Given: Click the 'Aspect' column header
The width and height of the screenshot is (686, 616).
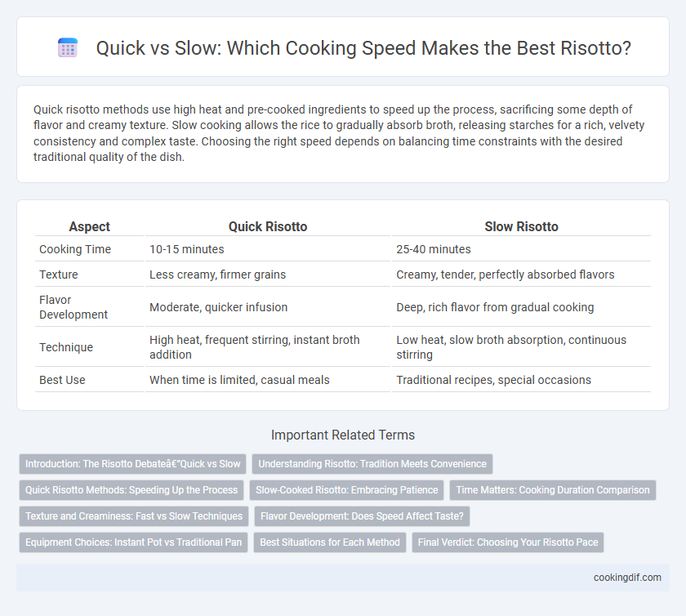Looking at the screenshot, I should pyautogui.click(x=89, y=226).
